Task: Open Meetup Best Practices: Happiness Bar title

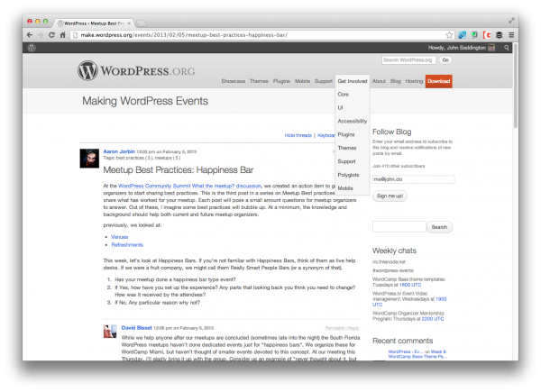Action: 179,170
